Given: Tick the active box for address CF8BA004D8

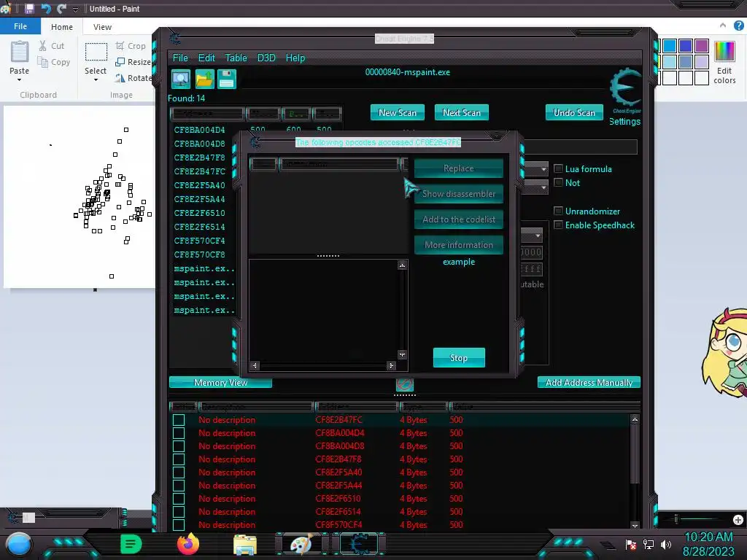Looking at the screenshot, I should coord(179,446).
